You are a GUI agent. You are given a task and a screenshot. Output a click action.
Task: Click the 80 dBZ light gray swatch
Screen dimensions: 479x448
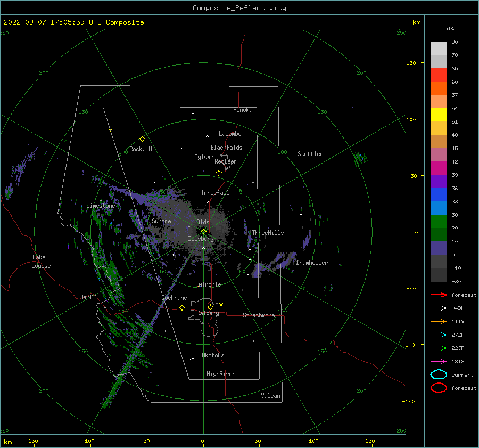pos(439,48)
